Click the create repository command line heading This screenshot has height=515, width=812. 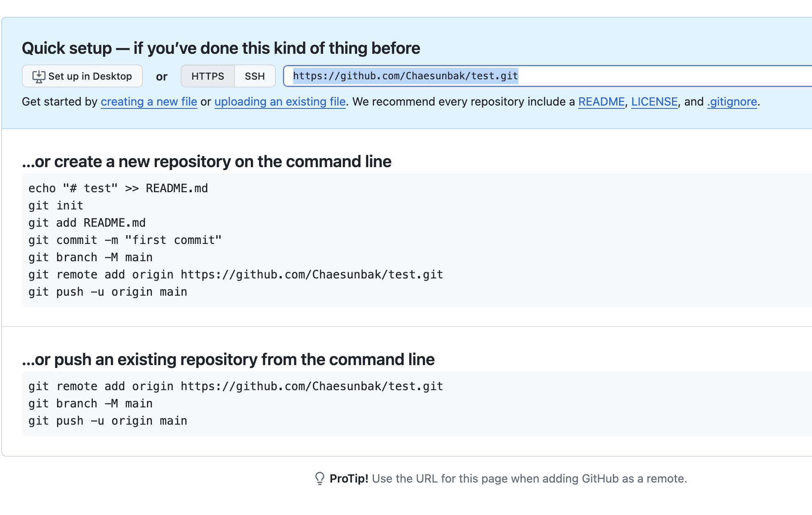click(x=206, y=161)
